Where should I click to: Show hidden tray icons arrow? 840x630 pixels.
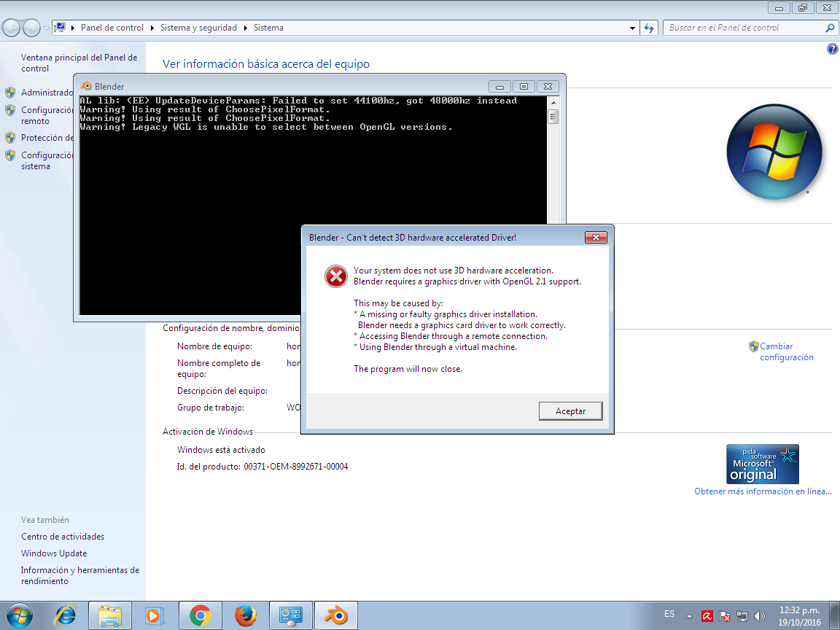coord(690,616)
